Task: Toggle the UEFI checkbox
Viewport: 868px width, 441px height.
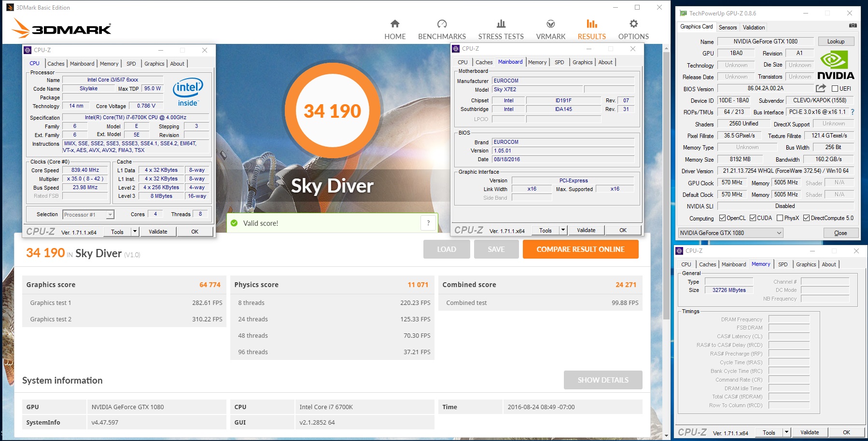Action: click(835, 89)
